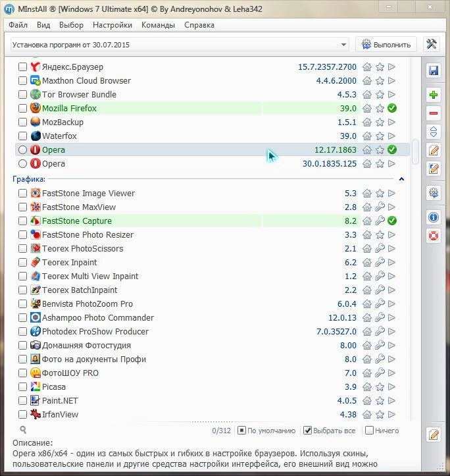The width and height of the screenshot is (450, 476).
Task: Click the up/down move arrows sidebar icon
Action: coord(434,132)
